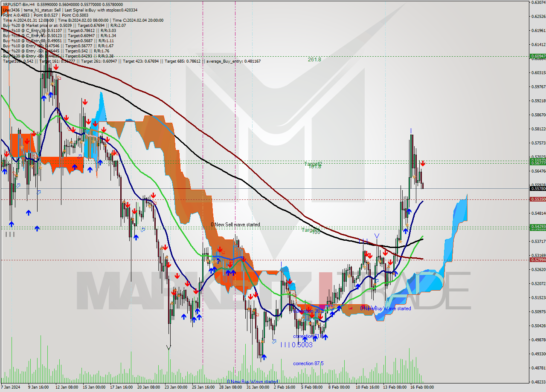Click the green 0.54293 price tag
Viewport: 546px width, 392px height.
[x=537, y=226]
